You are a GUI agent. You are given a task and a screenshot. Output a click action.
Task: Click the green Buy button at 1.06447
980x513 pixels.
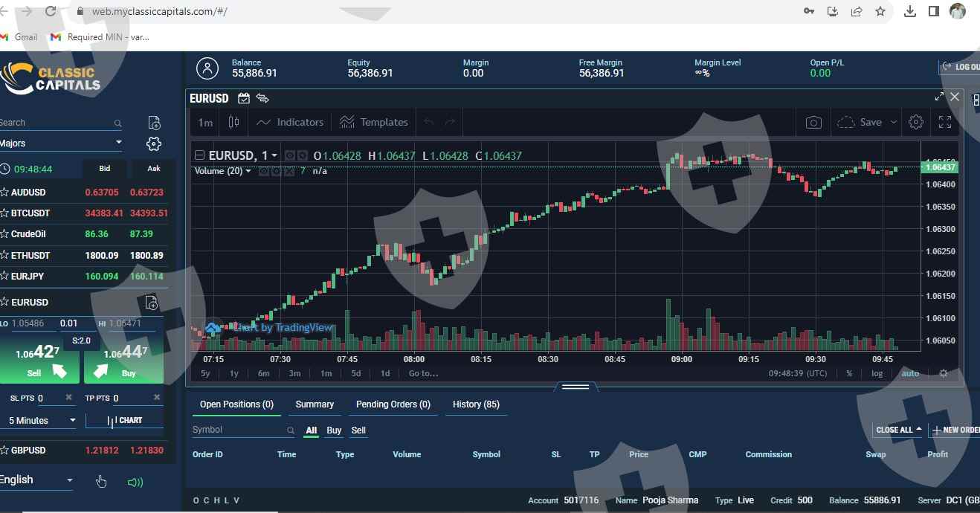coord(123,358)
